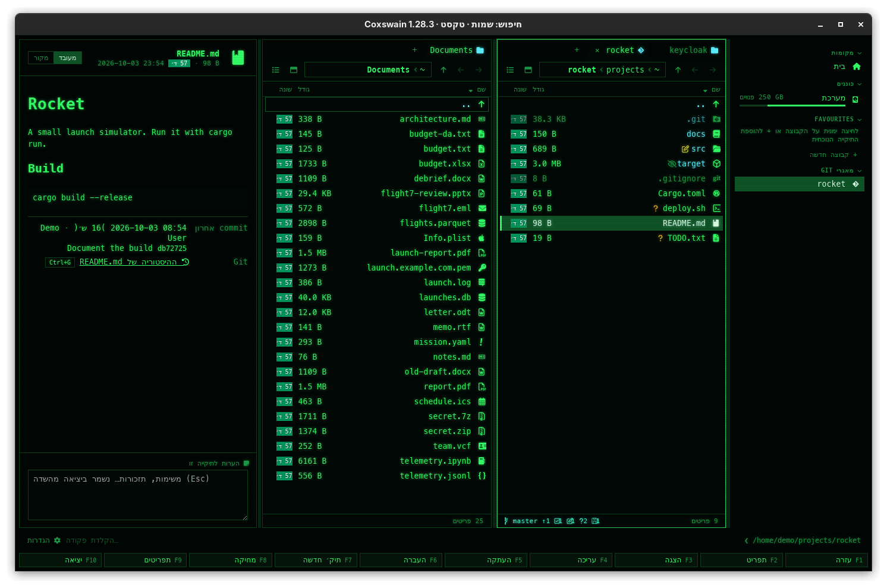Click the Documents breadcrumb path box
This screenshot has height=588, width=887.
click(368, 70)
